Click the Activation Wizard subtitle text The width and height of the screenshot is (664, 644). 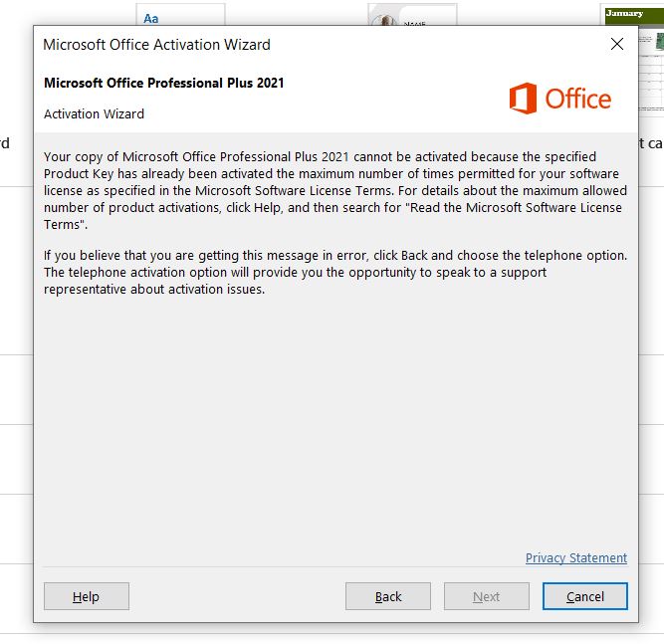tap(94, 114)
